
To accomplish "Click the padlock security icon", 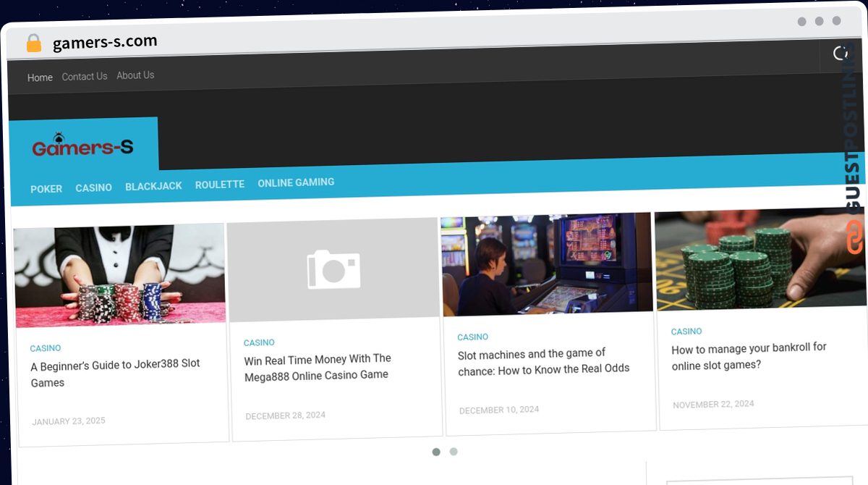I will coord(33,43).
